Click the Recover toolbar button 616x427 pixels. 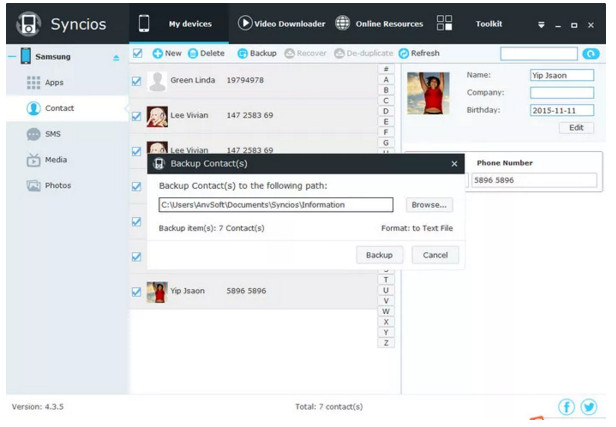[x=305, y=53]
